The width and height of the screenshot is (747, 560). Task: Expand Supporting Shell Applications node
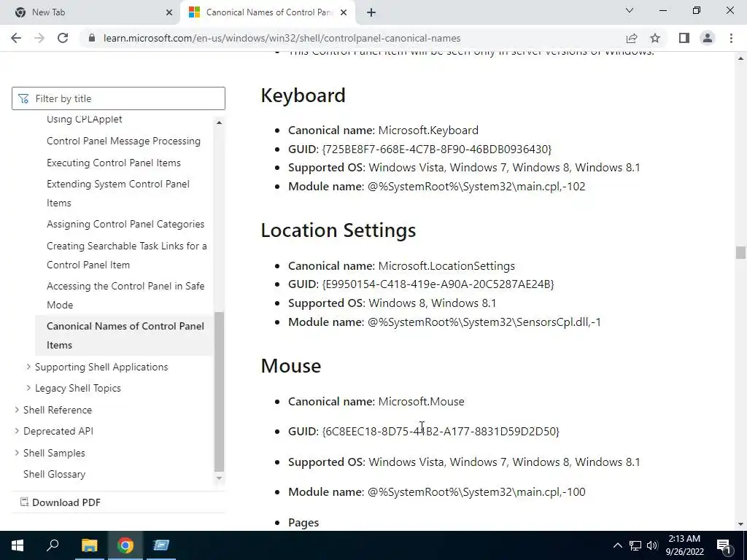[28, 367]
